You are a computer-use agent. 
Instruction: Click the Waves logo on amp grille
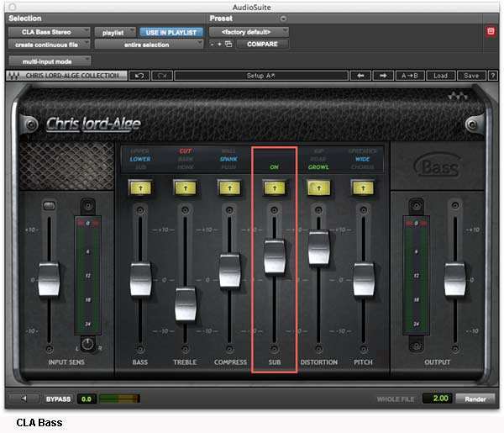pyautogui.click(x=458, y=96)
